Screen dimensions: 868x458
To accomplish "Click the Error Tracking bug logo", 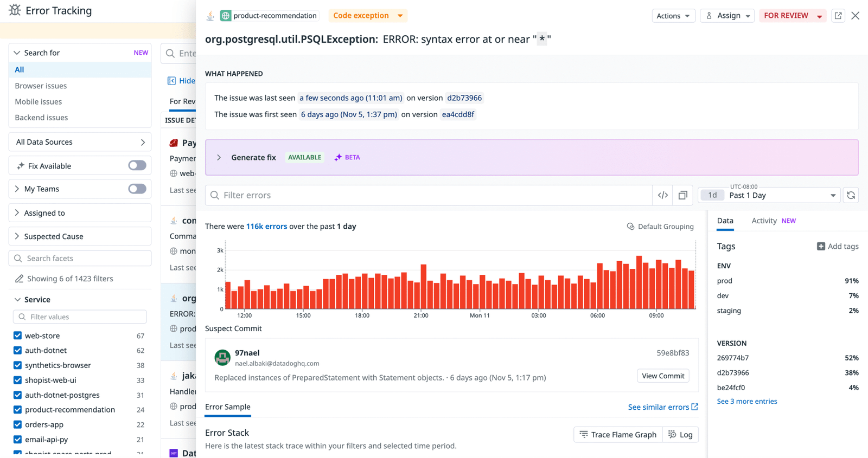I will (x=15, y=10).
